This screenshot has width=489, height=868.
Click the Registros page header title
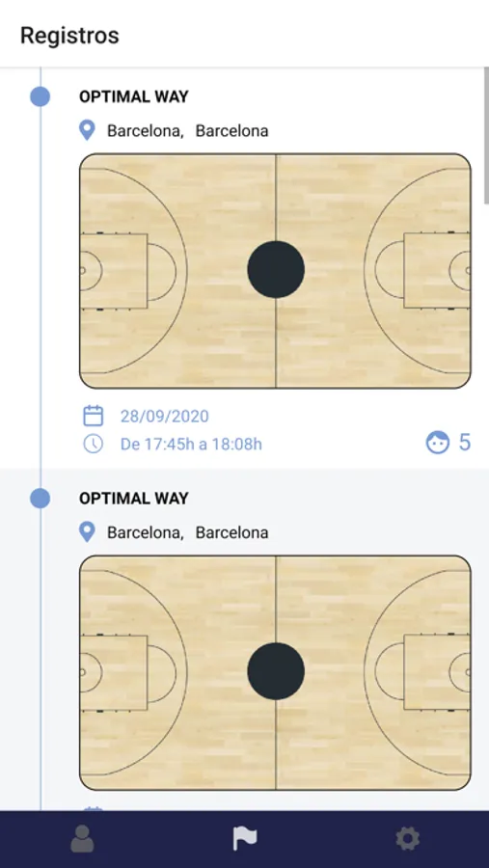click(69, 36)
